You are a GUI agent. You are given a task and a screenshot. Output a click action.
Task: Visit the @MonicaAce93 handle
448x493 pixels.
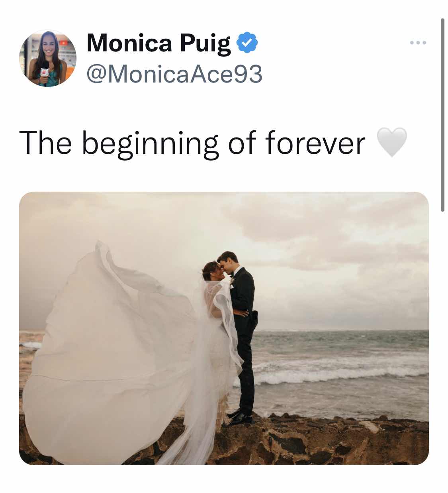pos(174,74)
